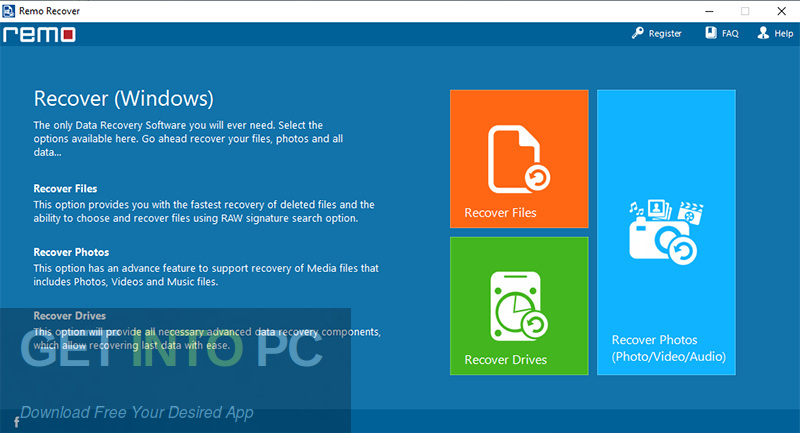Click the hard drive recovery icon
Image resolution: width=800 pixels, height=433 pixels.
[519, 306]
